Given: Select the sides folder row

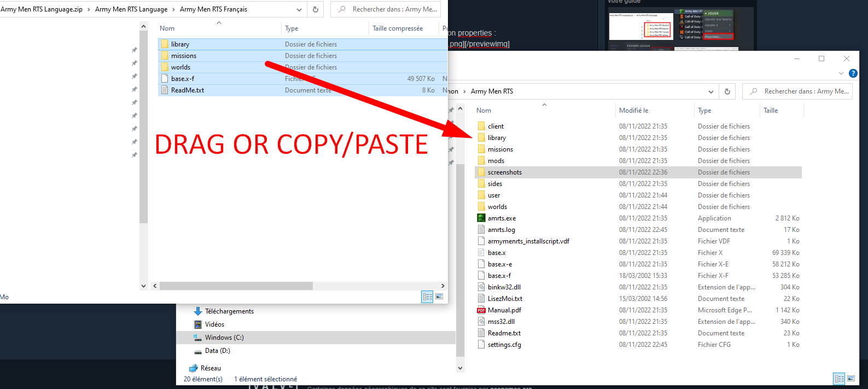Looking at the screenshot, I should pos(638,183).
